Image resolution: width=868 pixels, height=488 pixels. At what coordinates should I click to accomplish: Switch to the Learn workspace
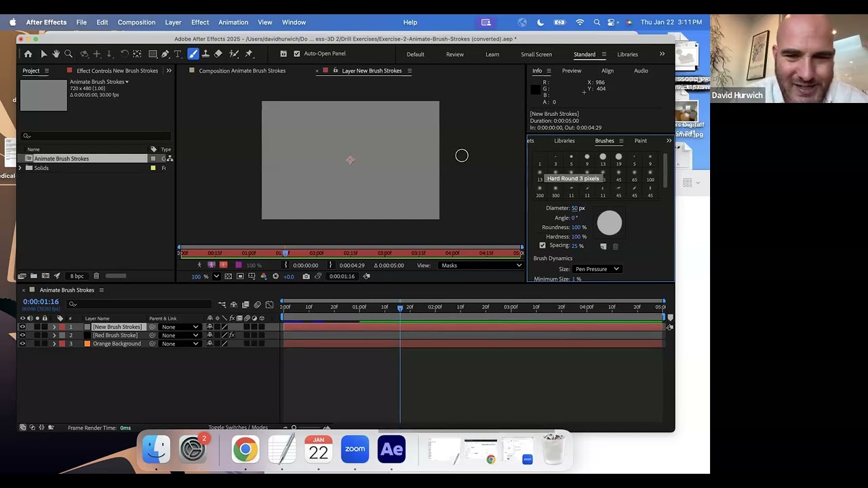pos(492,54)
